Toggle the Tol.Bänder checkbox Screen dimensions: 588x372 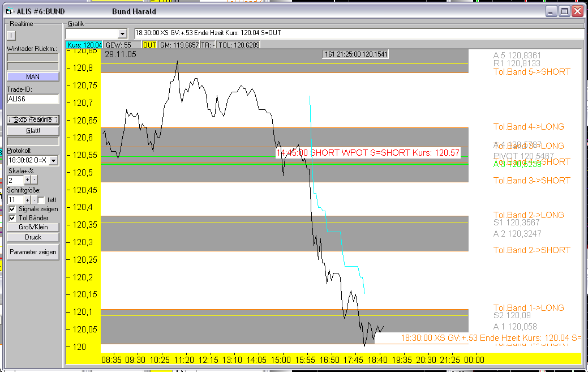[12, 218]
